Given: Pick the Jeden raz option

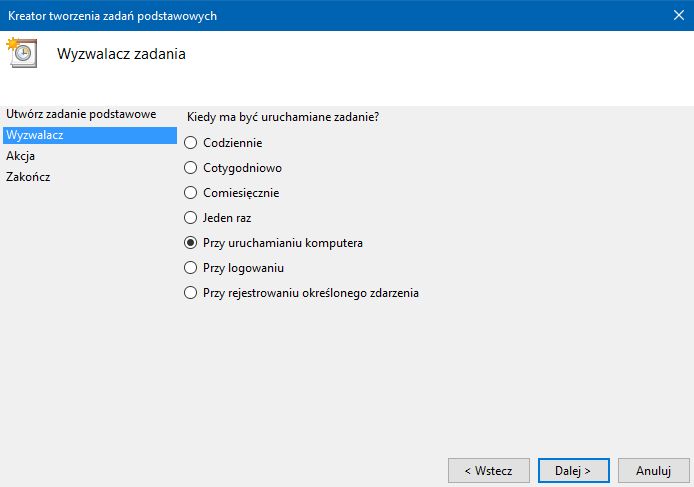Looking at the screenshot, I should (x=191, y=217).
